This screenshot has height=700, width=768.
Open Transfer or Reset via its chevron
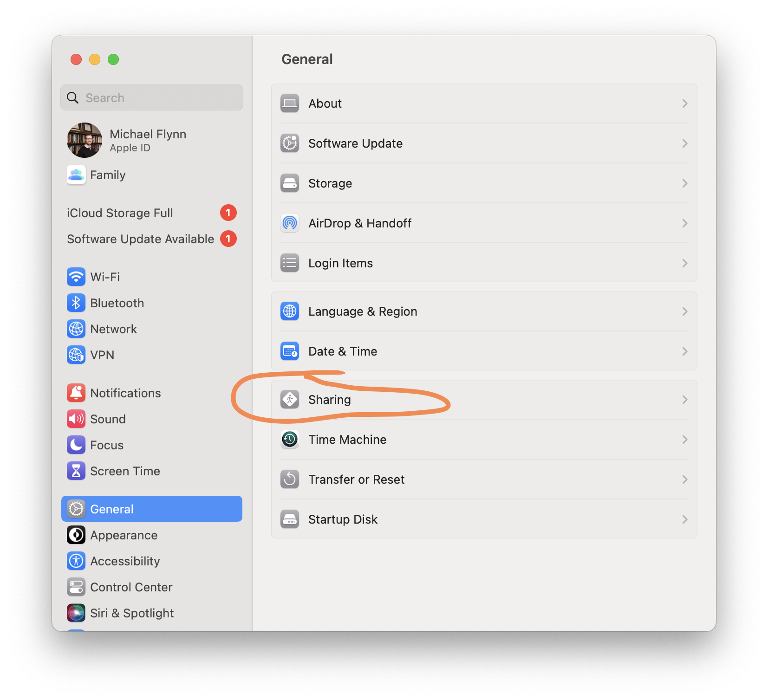click(685, 480)
